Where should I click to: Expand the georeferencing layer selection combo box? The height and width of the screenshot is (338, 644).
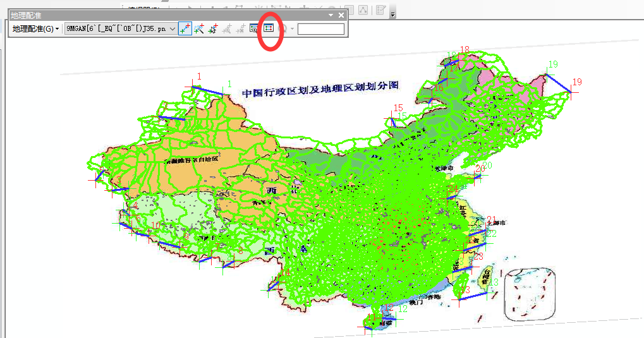[173, 29]
